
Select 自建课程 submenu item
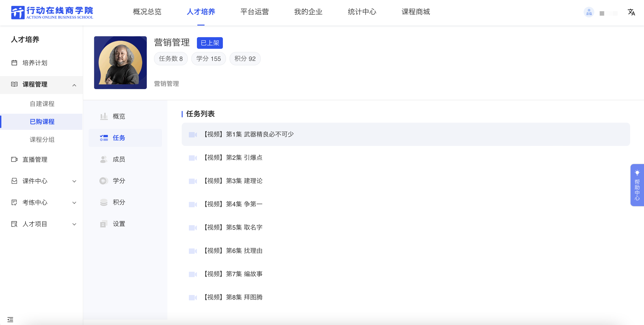point(42,103)
